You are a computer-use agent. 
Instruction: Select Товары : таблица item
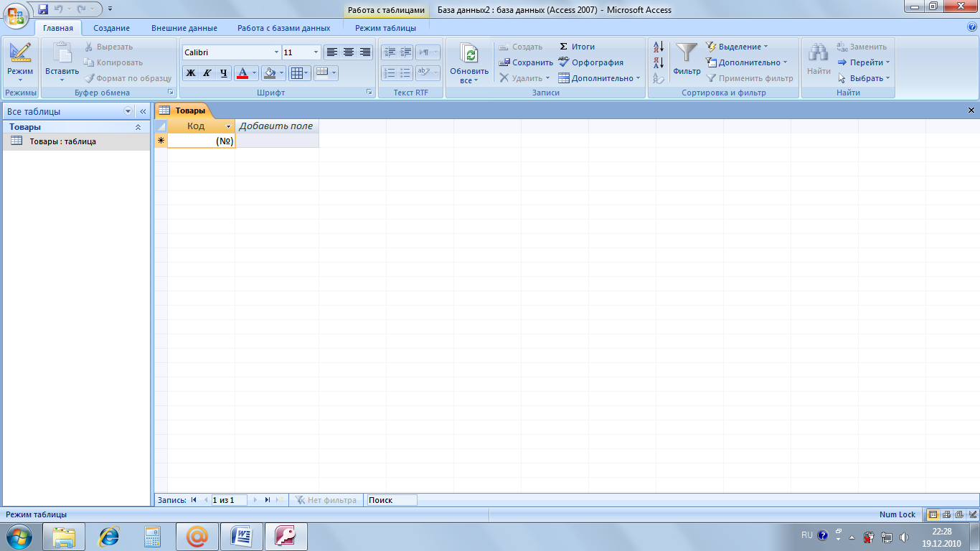[76, 141]
